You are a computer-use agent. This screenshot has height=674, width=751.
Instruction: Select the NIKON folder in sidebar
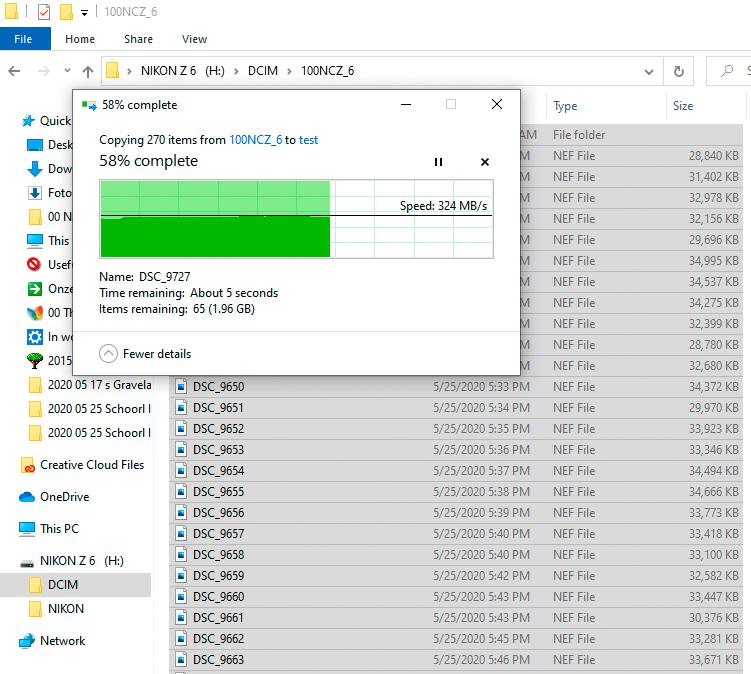point(57,609)
